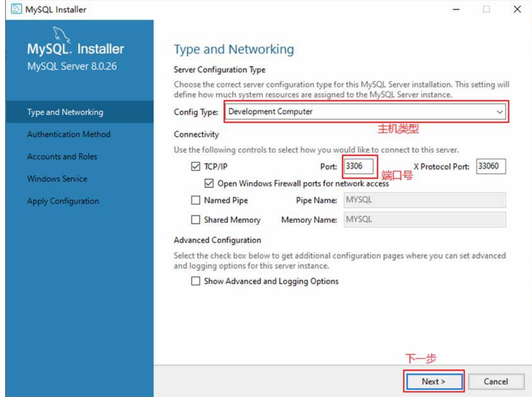Click the 'MySQL Server 8.0.26' sidebar text
Viewport: 532px width, 397px height.
pyautogui.click(x=72, y=66)
